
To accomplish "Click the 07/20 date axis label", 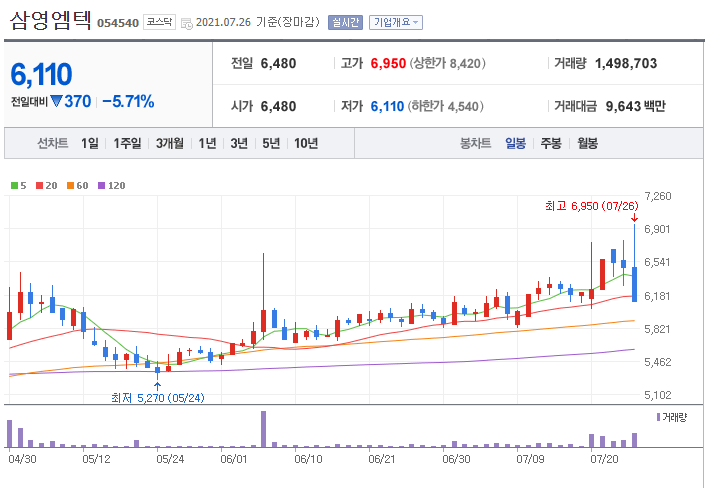I will coord(603,459).
